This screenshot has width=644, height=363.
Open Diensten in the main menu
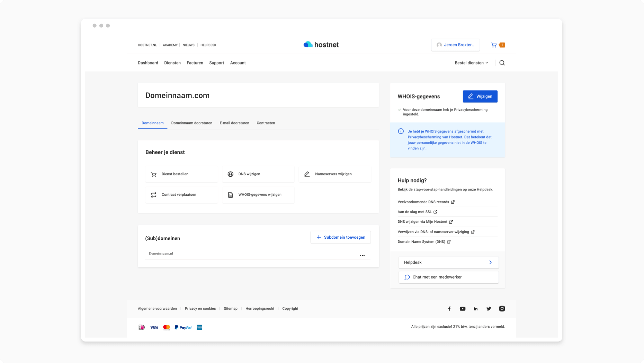172,63
